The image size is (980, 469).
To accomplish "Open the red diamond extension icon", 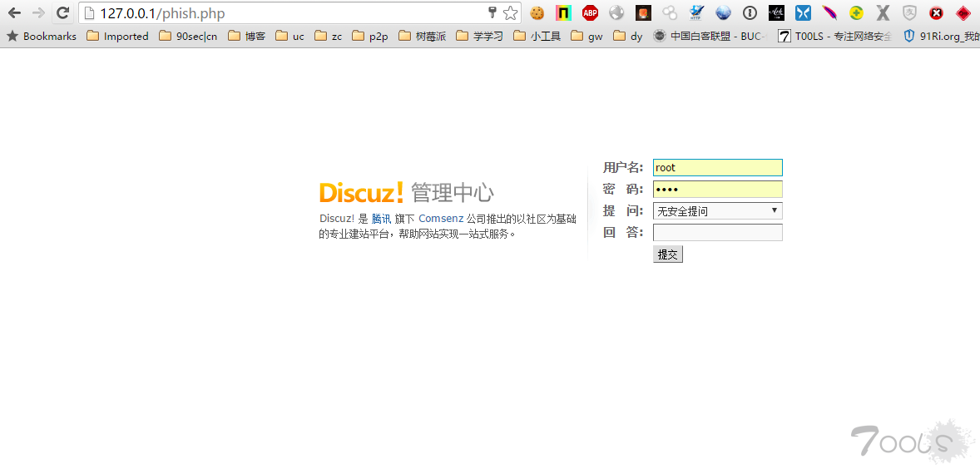I will coord(963,12).
